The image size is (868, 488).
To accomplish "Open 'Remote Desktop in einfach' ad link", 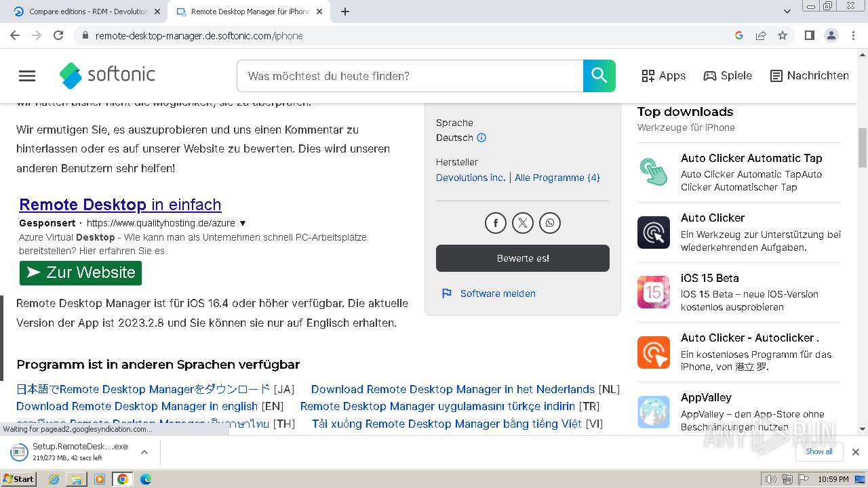I will pos(120,204).
